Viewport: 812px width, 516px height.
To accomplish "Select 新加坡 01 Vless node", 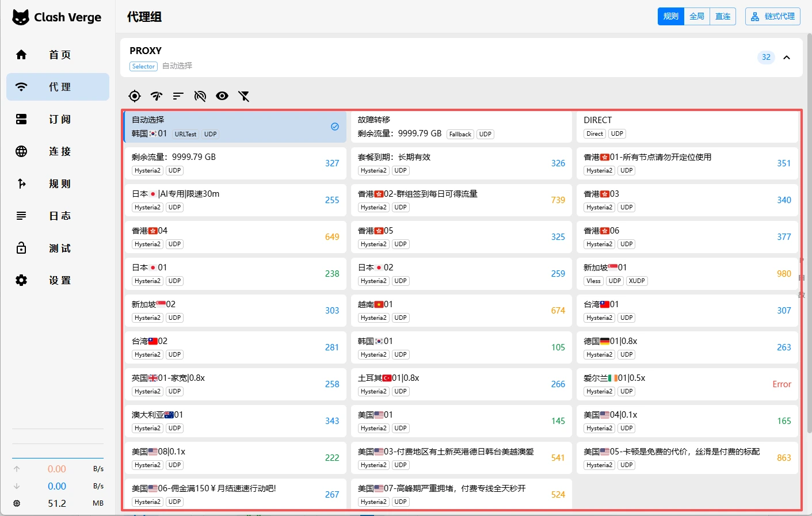I will coord(688,274).
